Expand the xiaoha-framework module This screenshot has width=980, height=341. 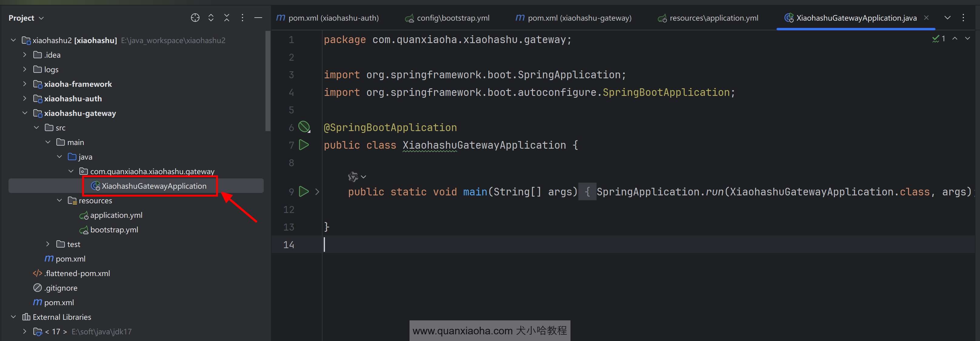click(25, 84)
